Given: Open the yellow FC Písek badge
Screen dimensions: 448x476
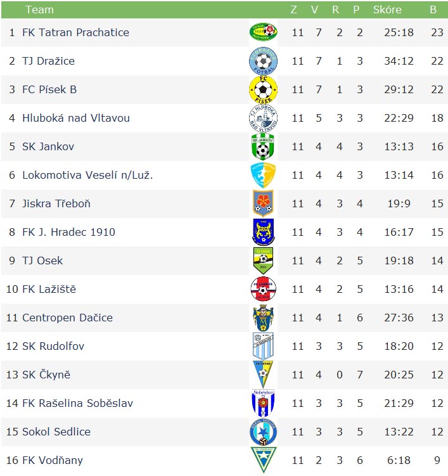Looking at the screenshot, I should point(263,89).
